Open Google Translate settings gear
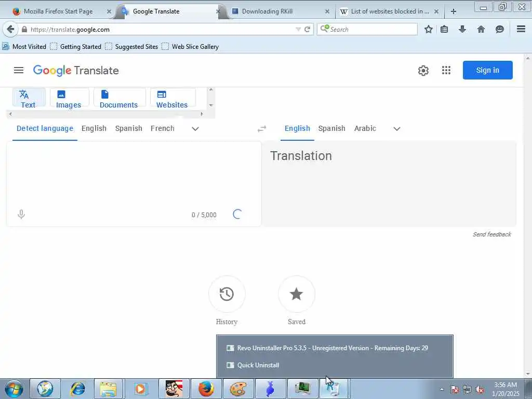The width and height of the screenshot is (532, 399). [x=423, y=71]
